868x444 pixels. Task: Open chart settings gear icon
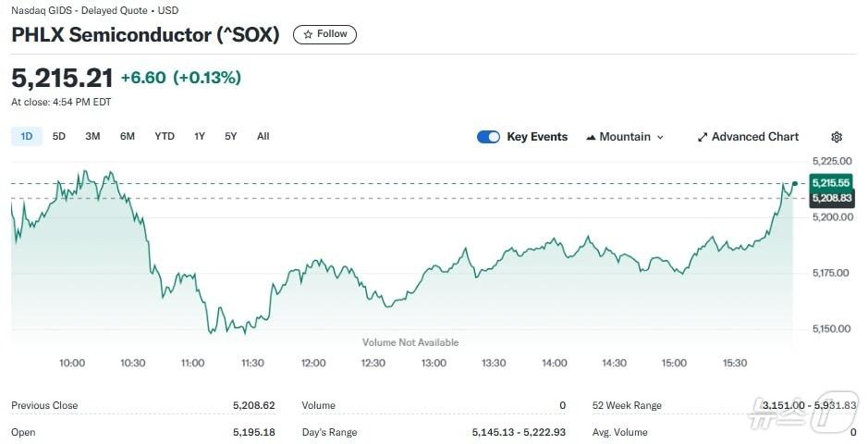tap(837, 137)
